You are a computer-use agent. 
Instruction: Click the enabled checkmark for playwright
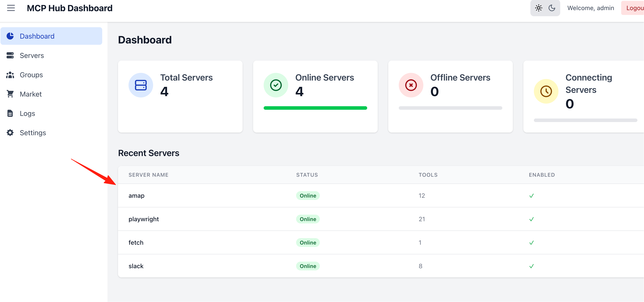click(x=531, y=219)
